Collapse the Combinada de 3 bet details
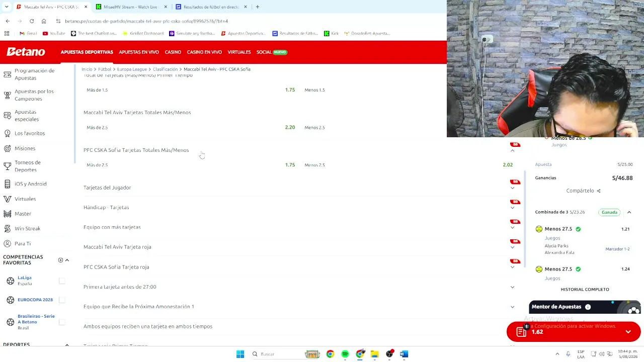The image size is (644, 362). (x=629, y=212)
